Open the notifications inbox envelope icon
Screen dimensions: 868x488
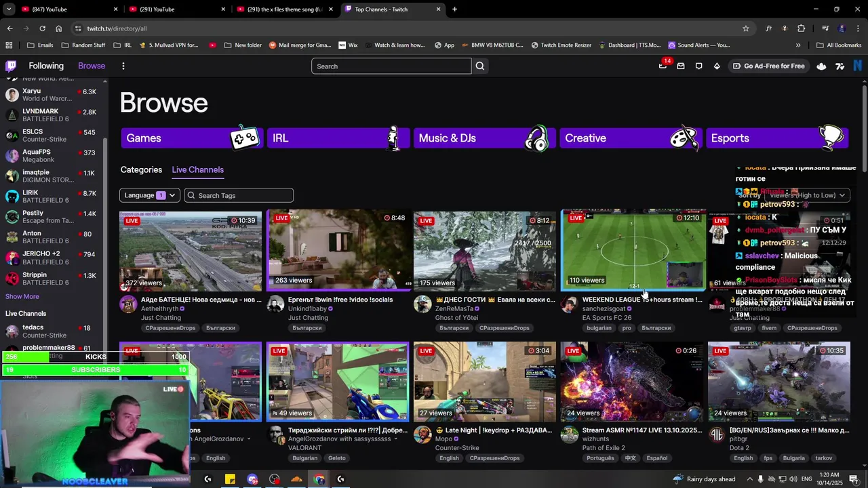coord(681,66)
